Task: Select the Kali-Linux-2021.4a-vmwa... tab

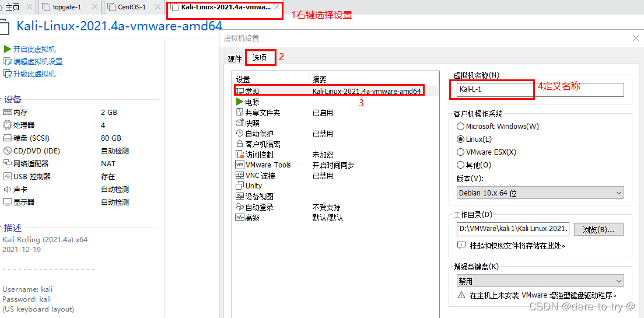Action: (226, 8)
